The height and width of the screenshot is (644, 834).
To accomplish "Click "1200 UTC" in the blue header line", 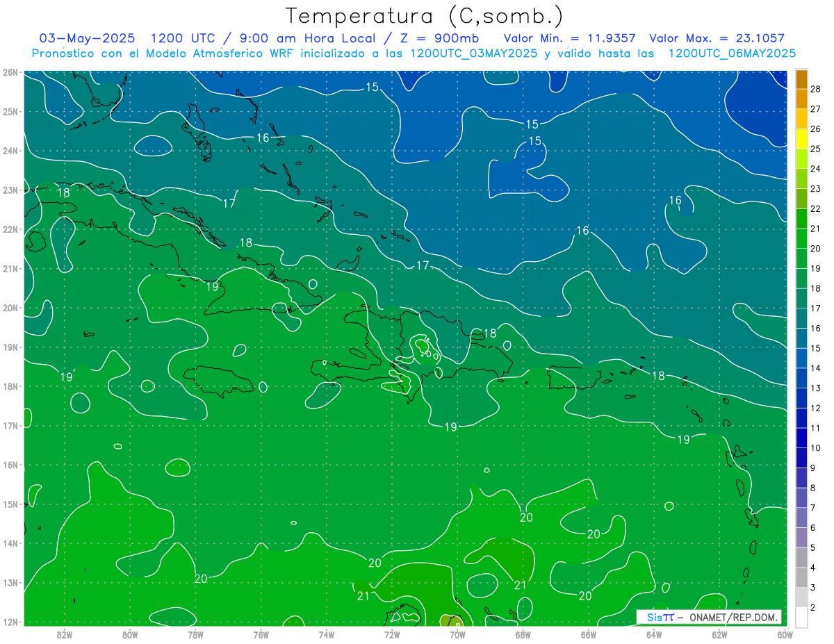I will (183, 38).
